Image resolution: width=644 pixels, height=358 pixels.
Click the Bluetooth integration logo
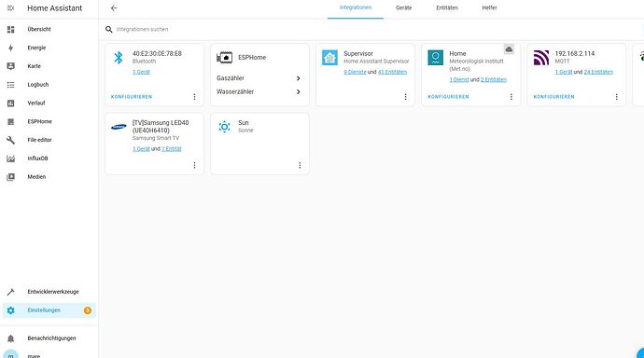click(x=119, y=58)
